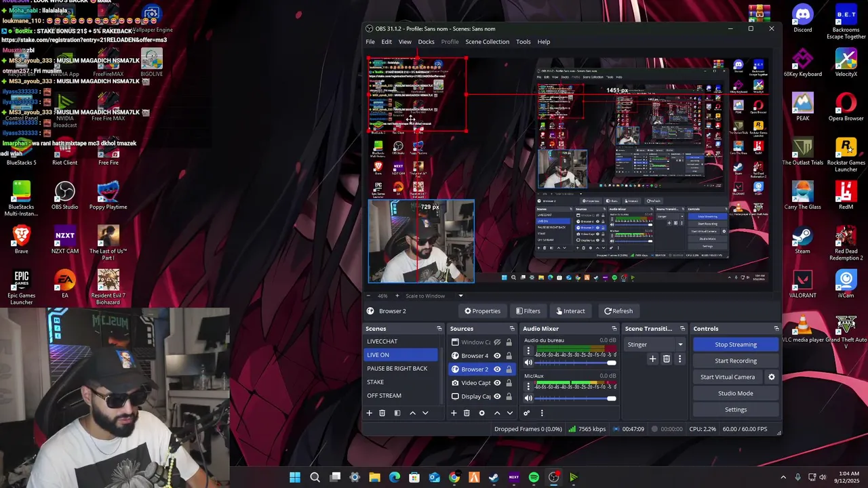
Task: Move scene down arrow in Scenes panel
Action: tap(425, 413)
